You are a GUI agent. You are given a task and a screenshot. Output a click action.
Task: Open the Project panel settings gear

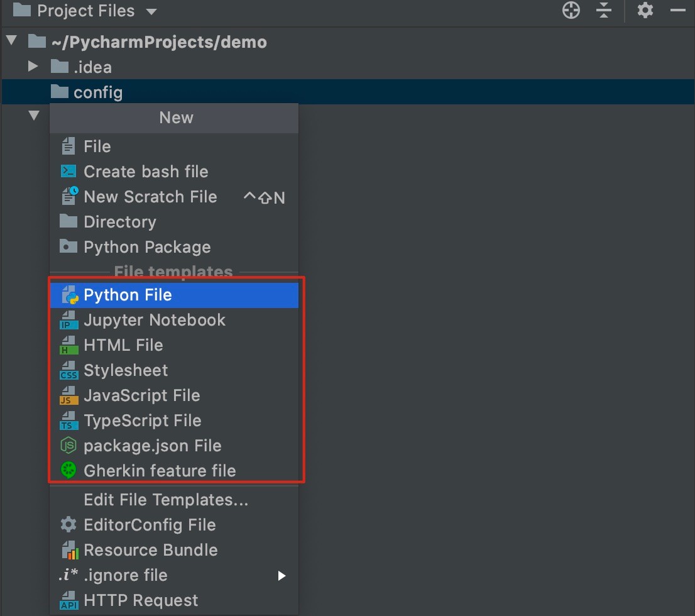pyautogui.click(x=645, y=10)
